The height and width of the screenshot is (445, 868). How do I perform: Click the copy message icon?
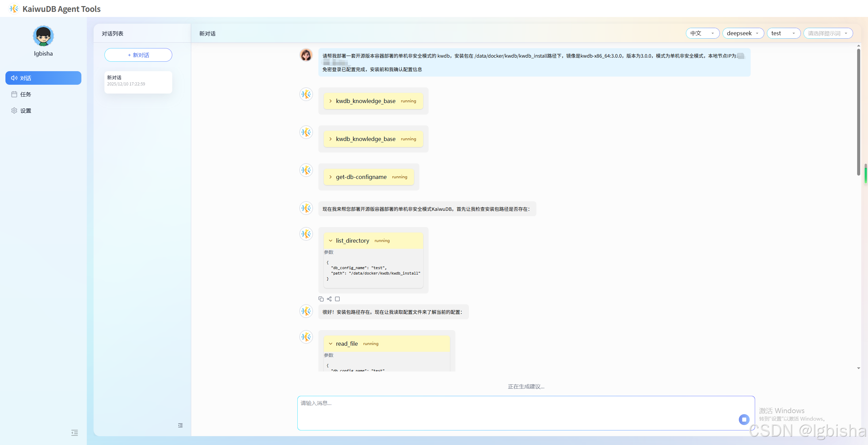pos(321,299)
